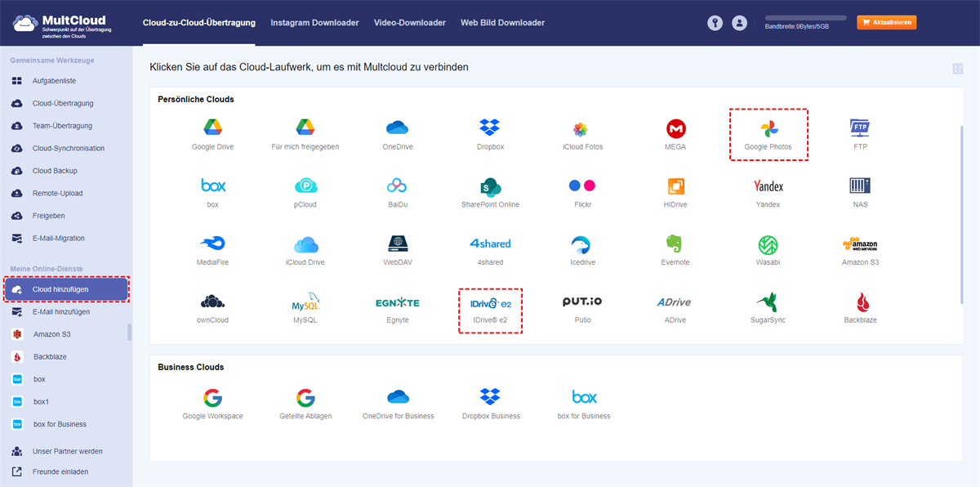Toggle the grid view icon

[957, 69]
